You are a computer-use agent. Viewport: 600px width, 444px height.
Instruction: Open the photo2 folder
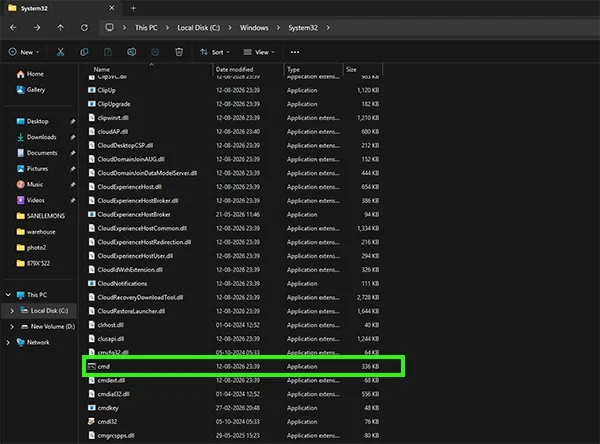(31, 247)
